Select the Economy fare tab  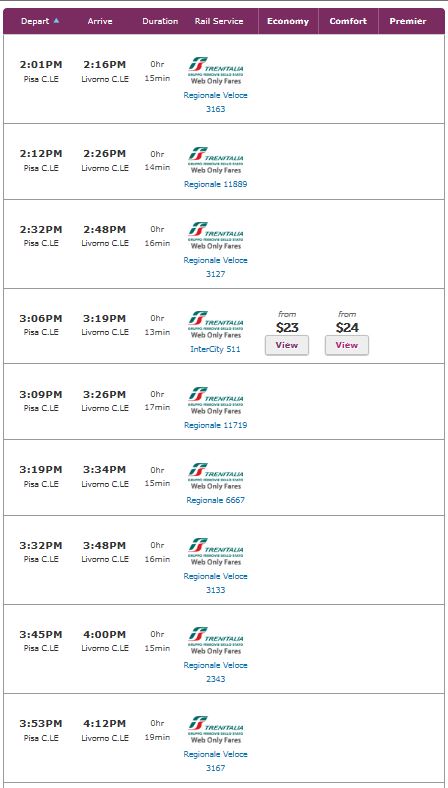[288, 21]
